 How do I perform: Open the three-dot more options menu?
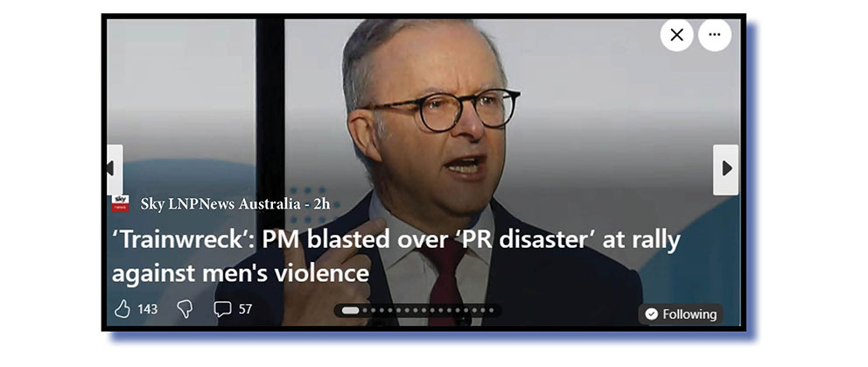[x=715, y=35]
